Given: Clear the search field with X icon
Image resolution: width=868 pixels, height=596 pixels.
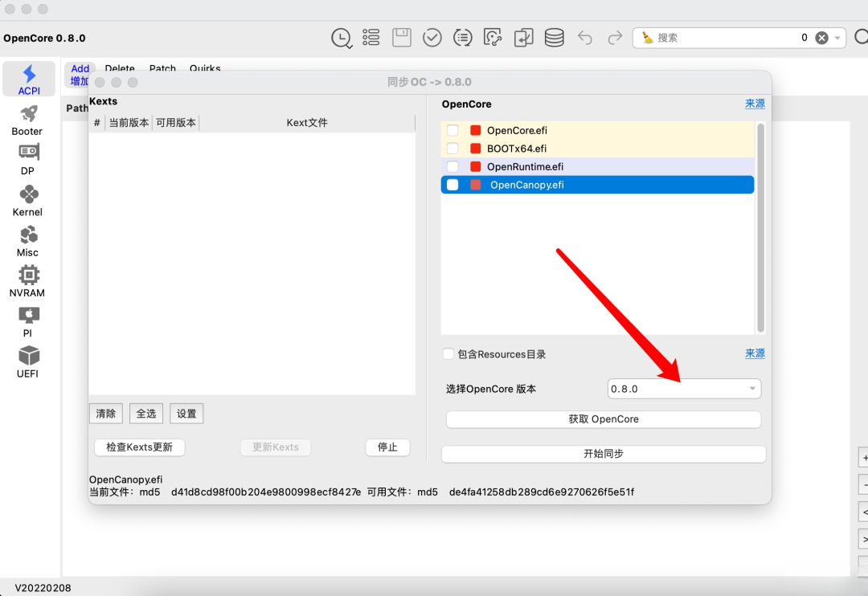Looking at the screenshot, I should click(x=822, y=38).
